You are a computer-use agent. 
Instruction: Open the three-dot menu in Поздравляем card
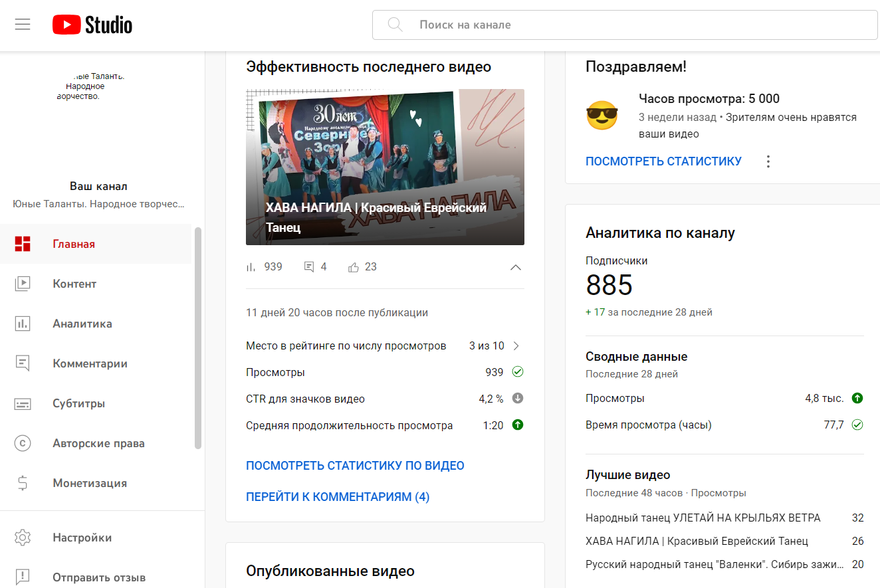(x=768, y=161)
